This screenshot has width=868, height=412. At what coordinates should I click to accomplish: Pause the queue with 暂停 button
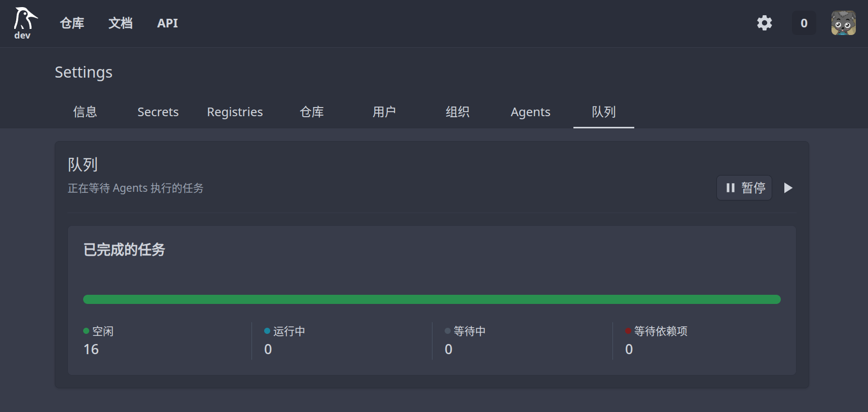coord(744,188)
